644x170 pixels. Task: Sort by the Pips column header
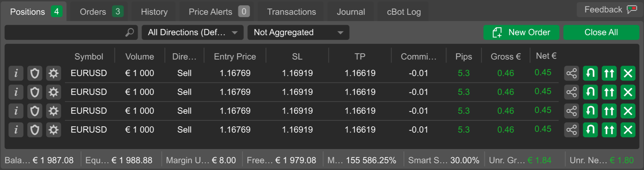464,57
